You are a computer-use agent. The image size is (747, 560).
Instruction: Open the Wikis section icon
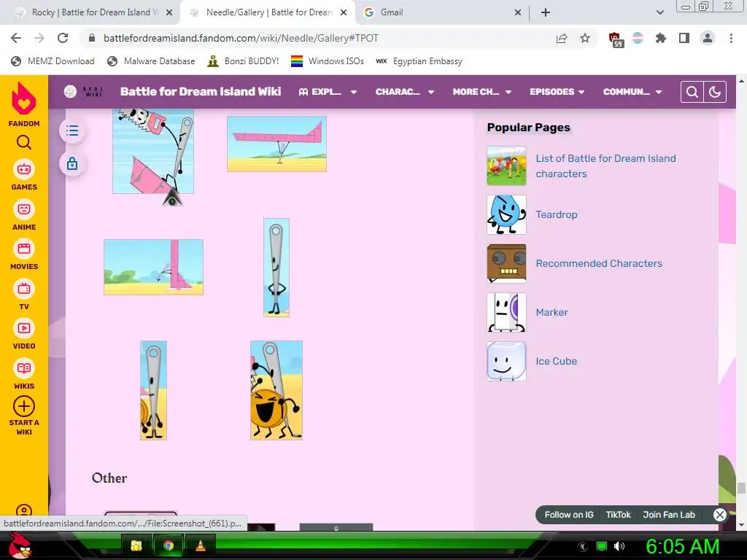click(24, 368)
